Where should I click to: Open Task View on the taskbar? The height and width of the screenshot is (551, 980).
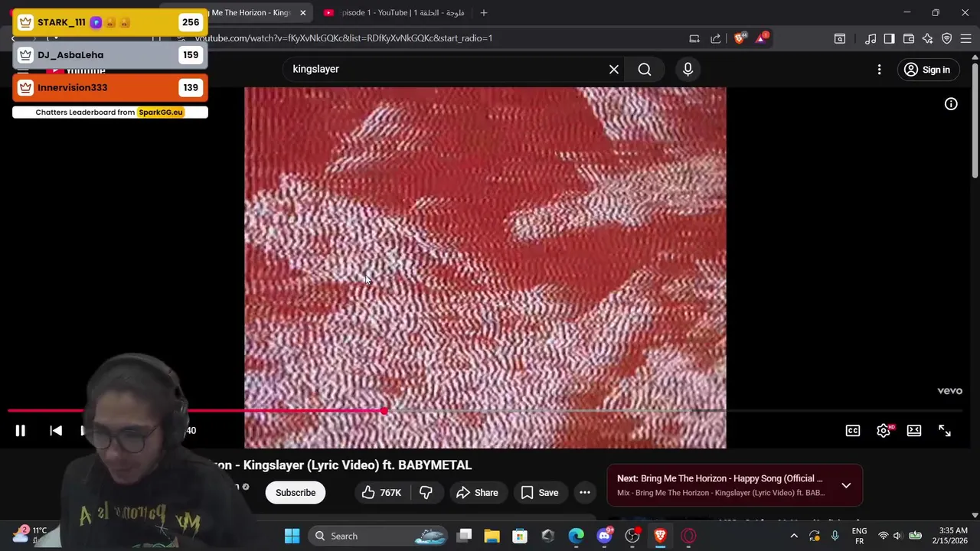click(465, 536)
